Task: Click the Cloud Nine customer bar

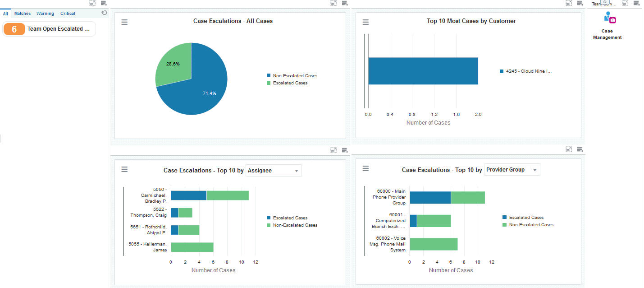Action: coord(423,71)
